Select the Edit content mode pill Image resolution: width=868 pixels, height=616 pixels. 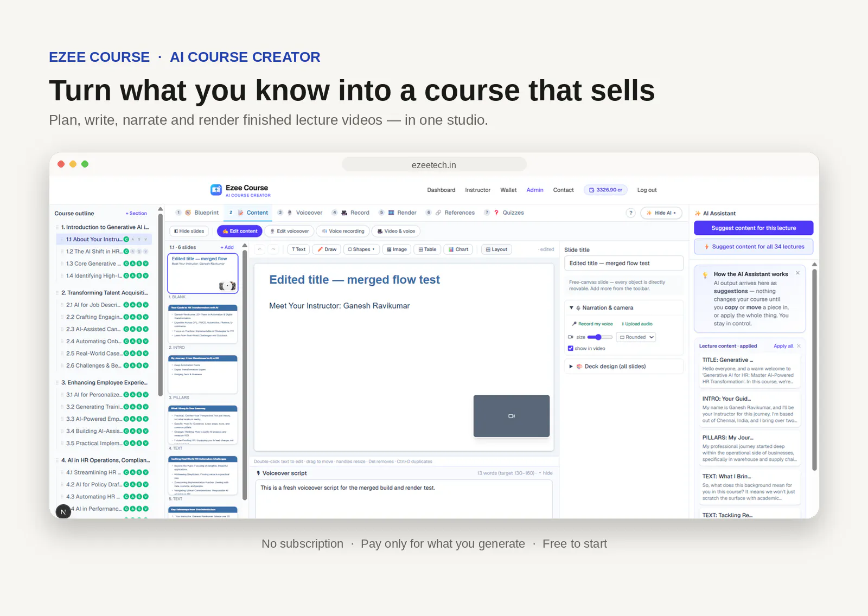click(x=240, y=231)
